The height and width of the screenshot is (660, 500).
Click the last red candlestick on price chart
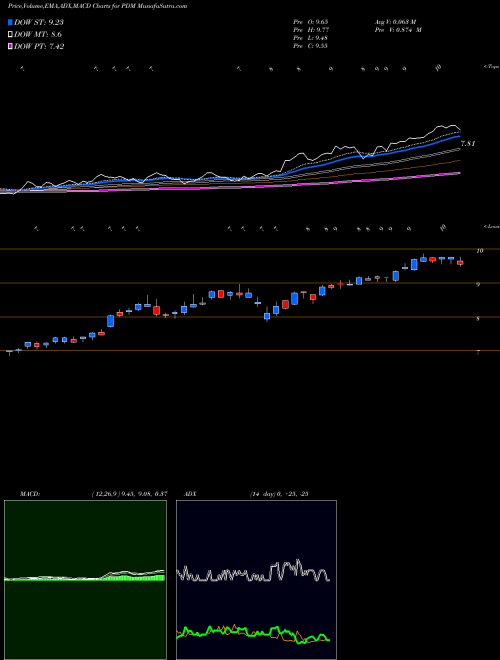pos(460,262)
